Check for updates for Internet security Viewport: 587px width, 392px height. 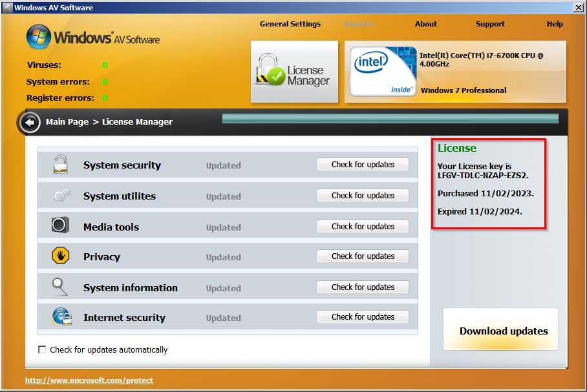pos(363,317)
